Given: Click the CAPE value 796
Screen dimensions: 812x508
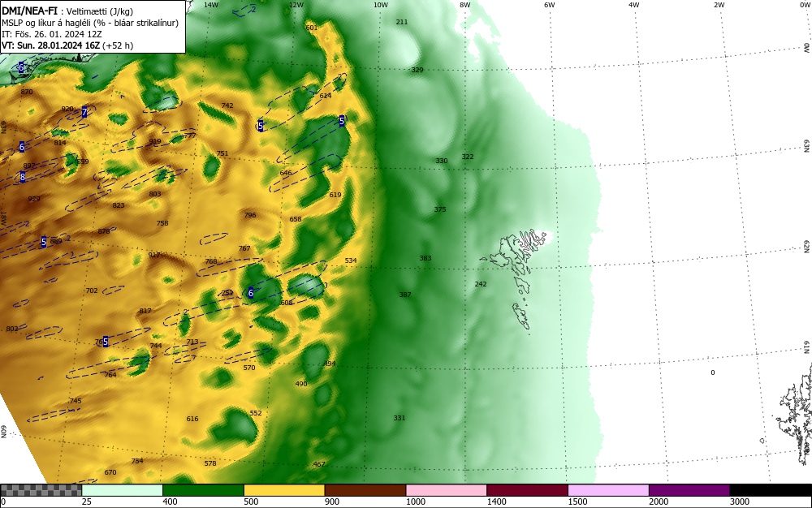Looking at the screenshot, I should (x=250, y=215).
